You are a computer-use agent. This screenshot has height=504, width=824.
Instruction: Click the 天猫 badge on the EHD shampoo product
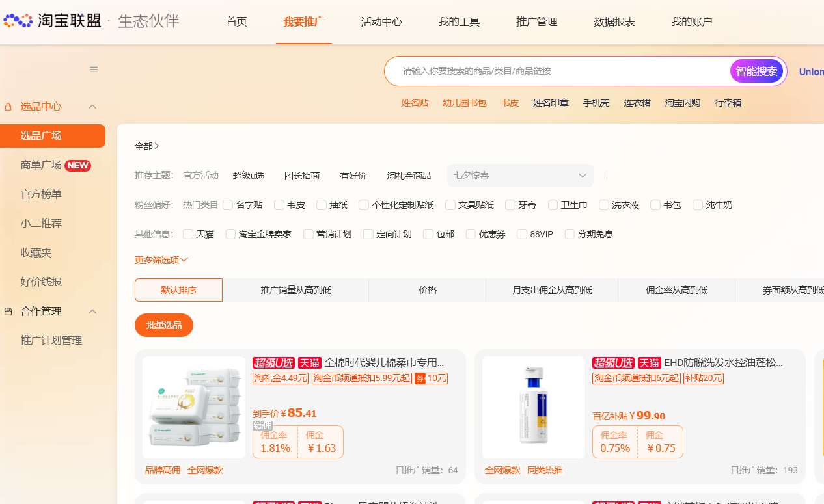click(x=650, y=363)
